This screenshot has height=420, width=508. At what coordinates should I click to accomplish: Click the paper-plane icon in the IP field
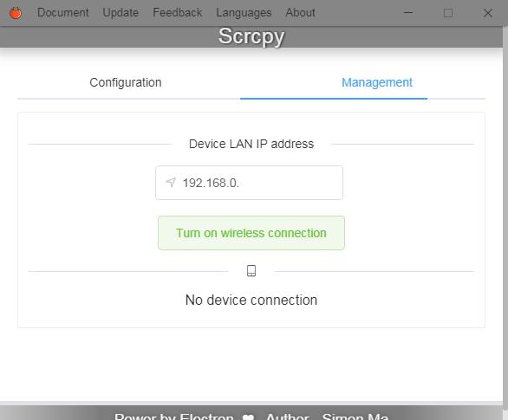pyautogui.click(x=171, y=183)
